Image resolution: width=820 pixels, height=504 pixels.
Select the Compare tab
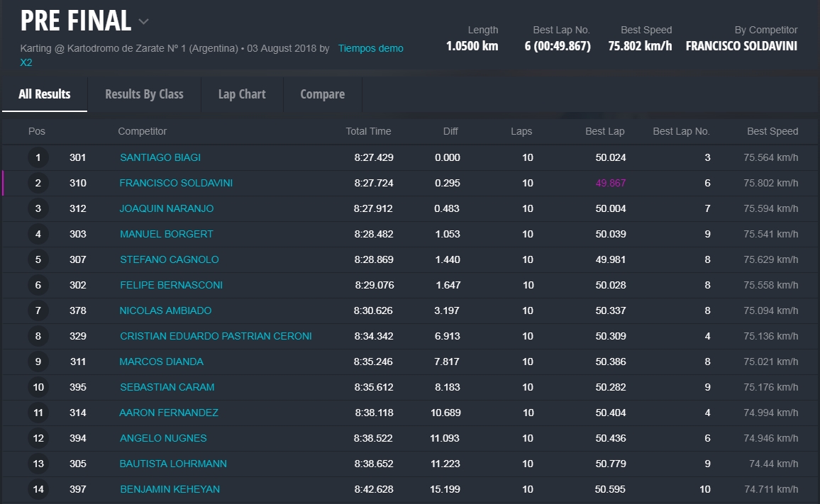point(322,94)
